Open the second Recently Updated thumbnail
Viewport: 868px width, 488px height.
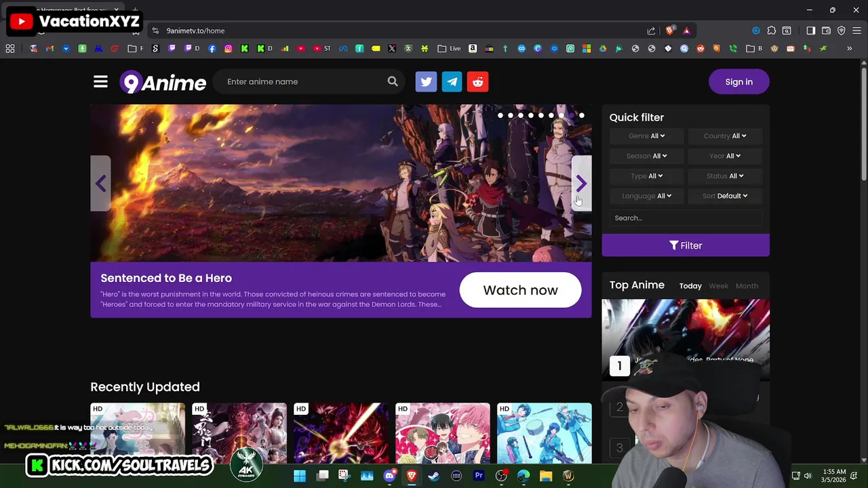(239, 434)
